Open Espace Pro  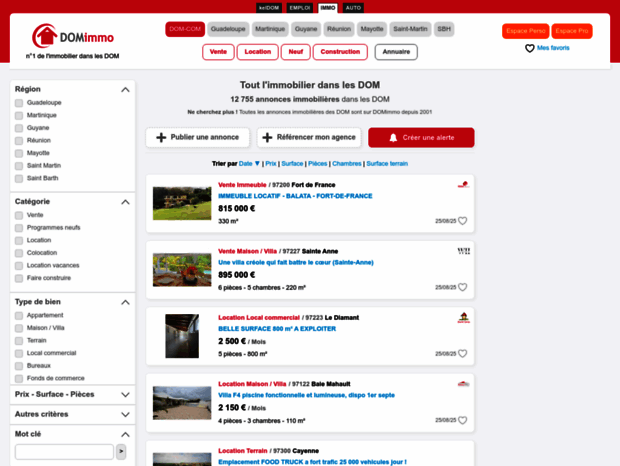coord(572,31)
